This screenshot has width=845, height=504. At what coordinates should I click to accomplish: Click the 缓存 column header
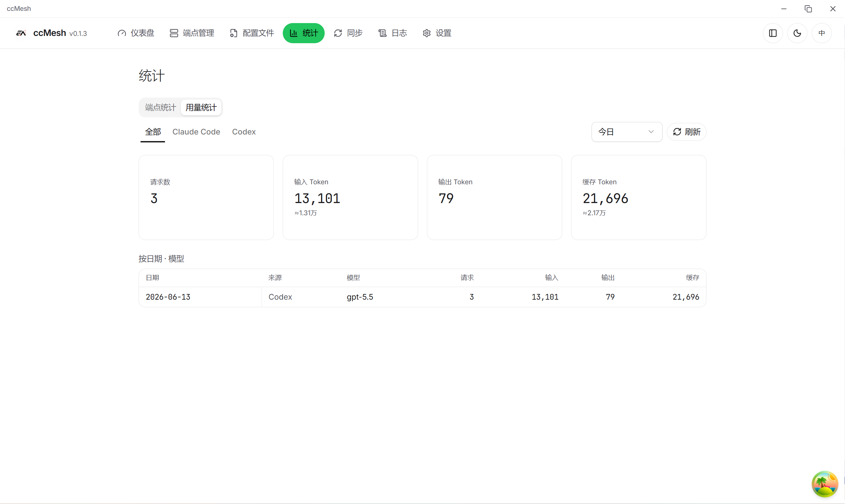[692, 278]
